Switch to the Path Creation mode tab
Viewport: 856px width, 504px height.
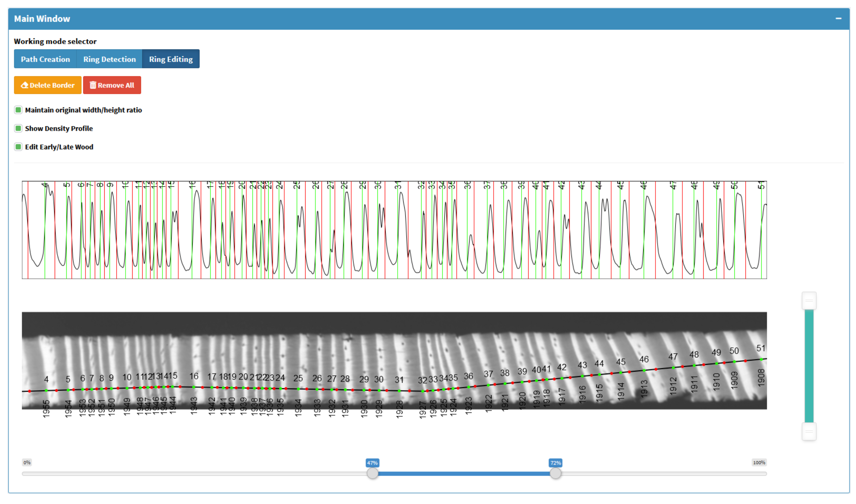[45, 59]
